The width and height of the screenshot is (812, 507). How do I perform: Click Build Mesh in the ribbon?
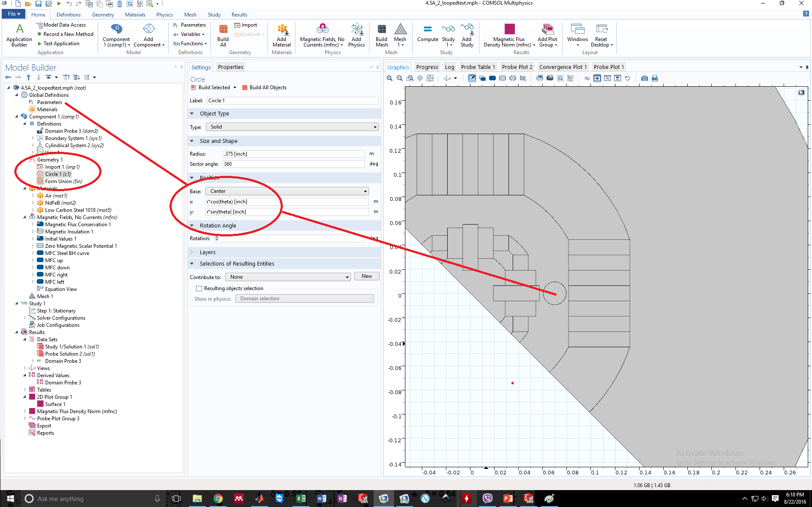click(381, 35)
